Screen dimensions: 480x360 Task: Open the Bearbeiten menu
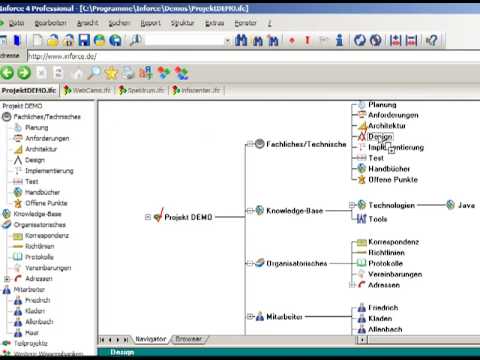[51, 23]
